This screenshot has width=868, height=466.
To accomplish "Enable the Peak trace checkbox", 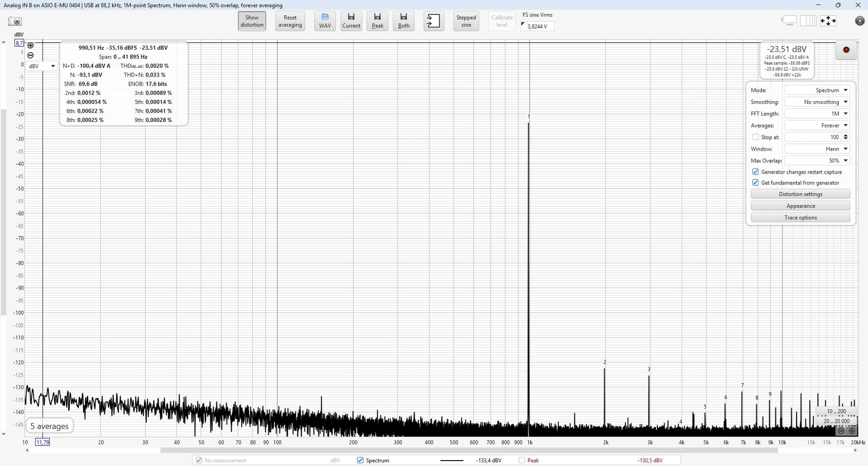I will [522, 460].
